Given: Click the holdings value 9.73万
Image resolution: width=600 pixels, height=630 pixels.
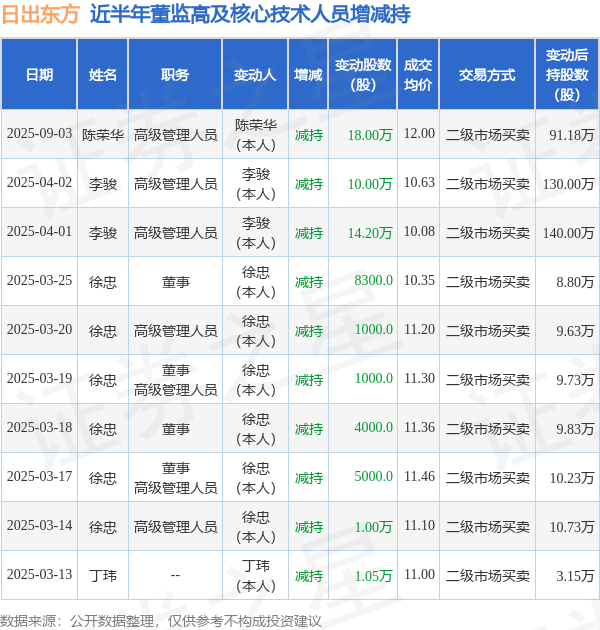Looking at the screenshot, I should (x=575, y=380).
